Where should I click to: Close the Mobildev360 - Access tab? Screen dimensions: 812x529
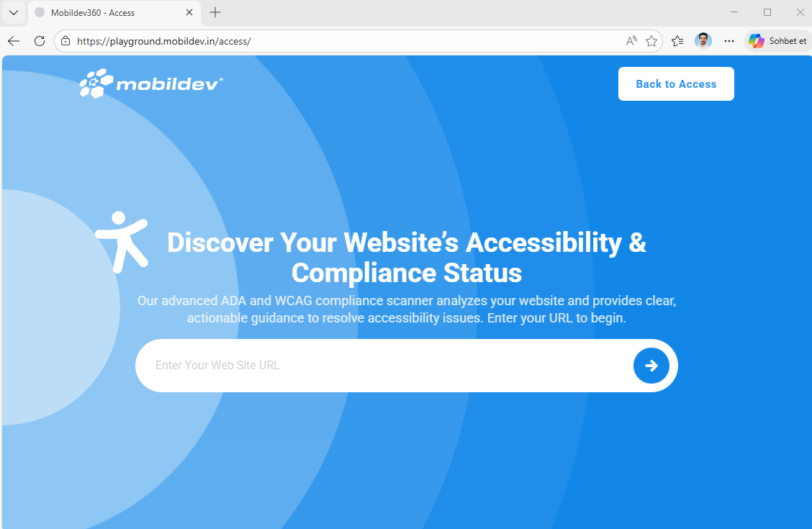tap(189, 12)
